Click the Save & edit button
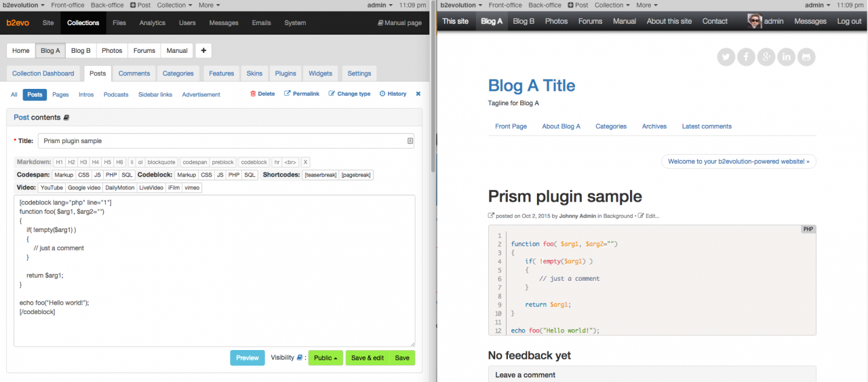Viewport: 868px width, 382px height. 368,358
